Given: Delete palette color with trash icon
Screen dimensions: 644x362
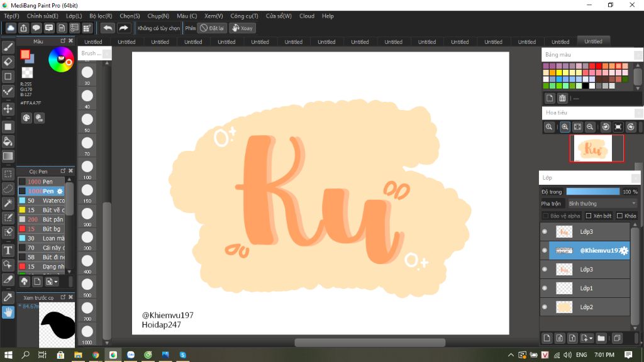Looking at the screenshot, I should pos(562,98).
